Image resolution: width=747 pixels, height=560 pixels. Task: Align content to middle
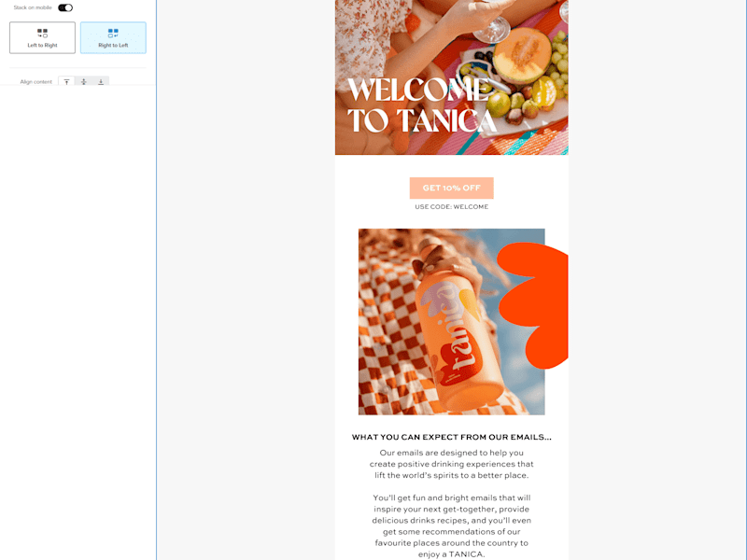tap(84, 81)
